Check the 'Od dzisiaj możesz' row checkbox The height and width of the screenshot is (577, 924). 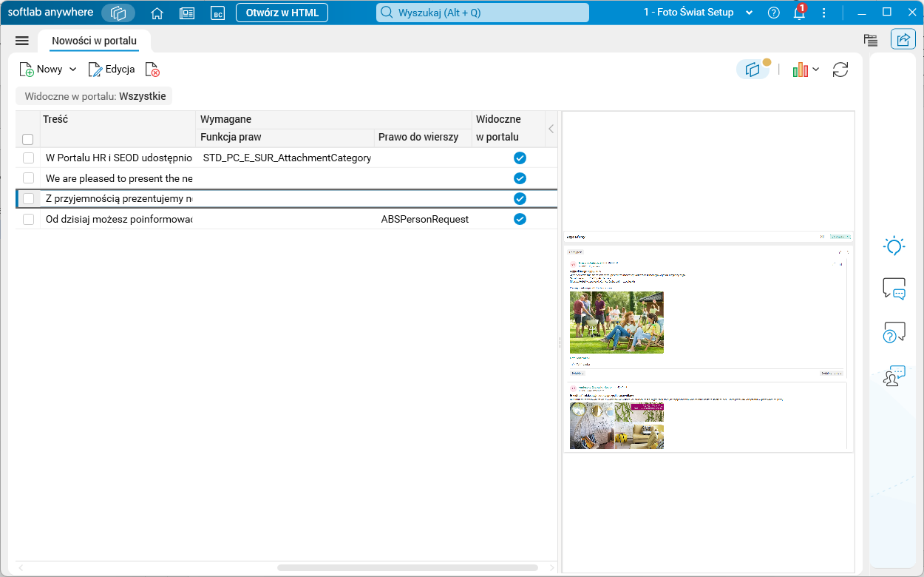pyautogui.click(x=28, y=219)
